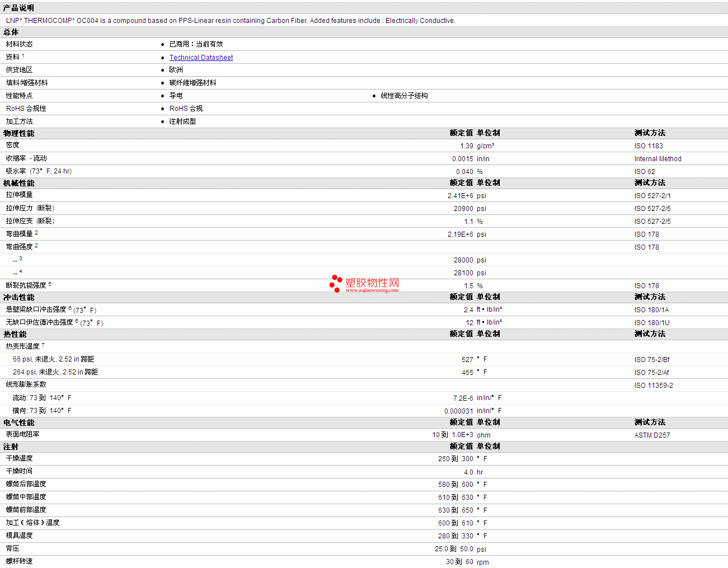728x568 pixels.
Task: Click flexural strength value 28000
Action: [x=463, y=260]
